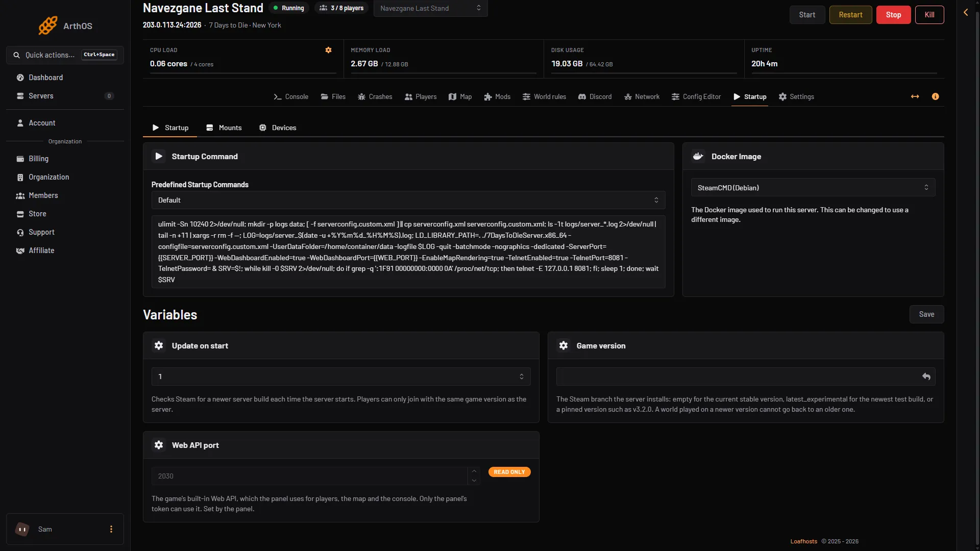Viewport: 980px width, 551px height.
Task: Open the Members sidebar item
Action: [65, 195]
